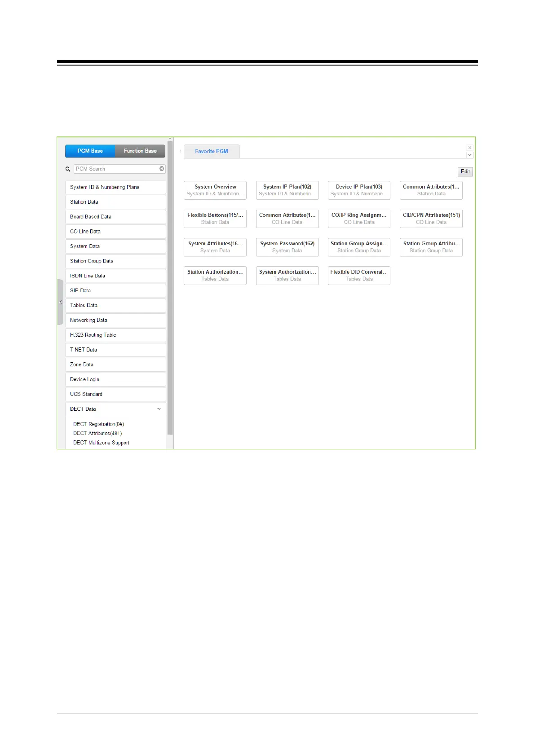This screenshot has height=756, width=535.
Task: Open the tab list dropdown arrow
Action: 470,155
